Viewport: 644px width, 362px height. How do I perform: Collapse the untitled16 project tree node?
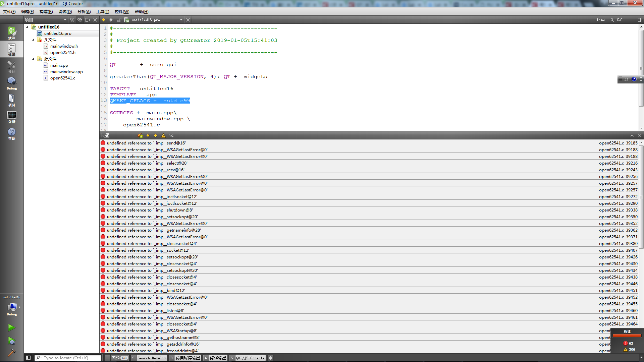[28, 27]
